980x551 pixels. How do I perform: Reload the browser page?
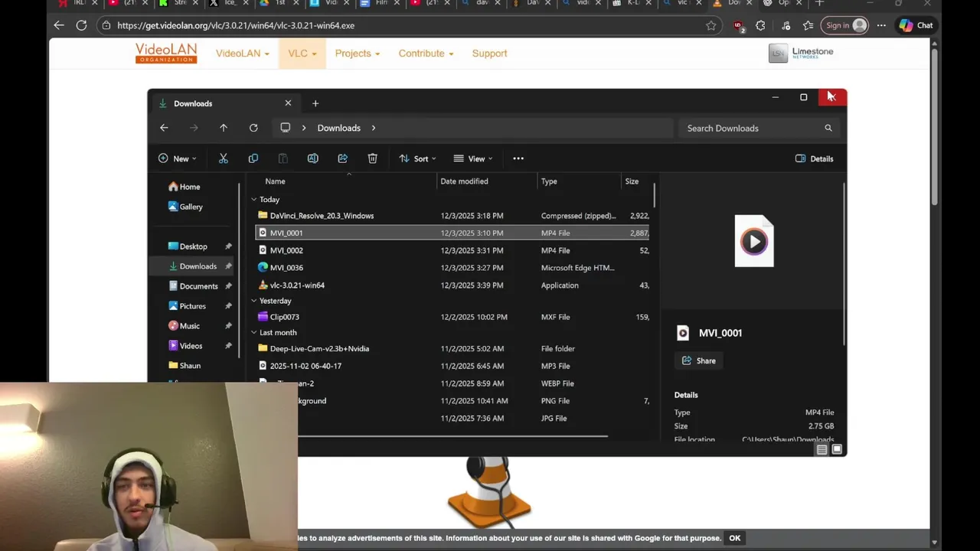click(81, 25)
